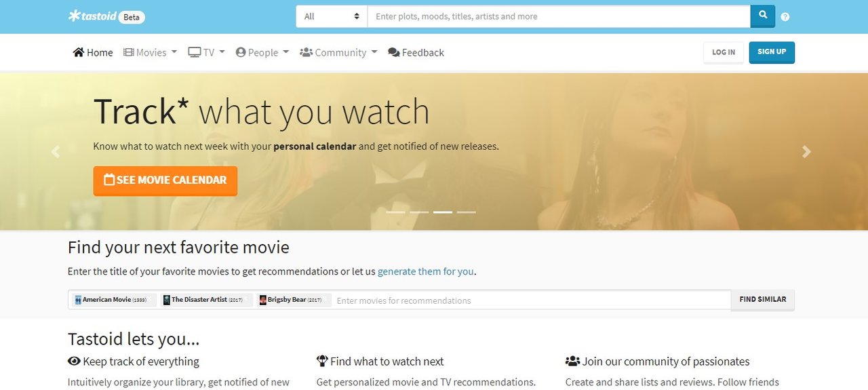Screen dimensions: 868x390
Task: Open the All search category dropdown
Action: (x=332, y=16)
